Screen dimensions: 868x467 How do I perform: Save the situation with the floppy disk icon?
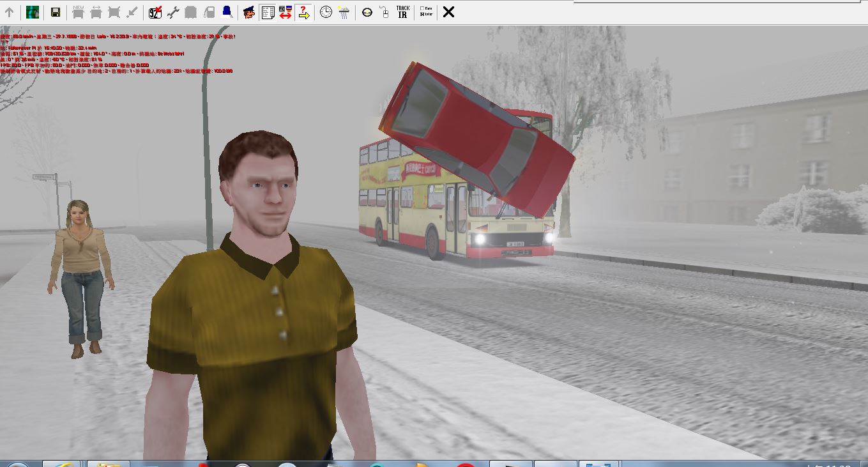pos(55,12)
